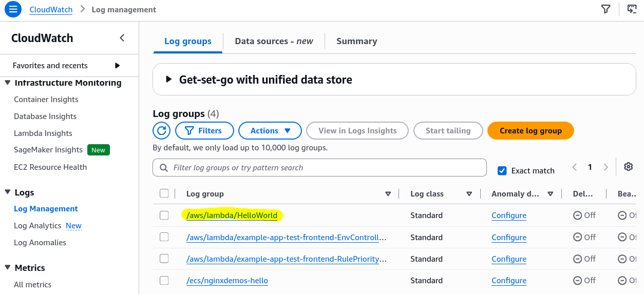Image resolution: width=644 pixels, height=294 pixels.
Task: Select Log Management in sidebar
Action: pyautogui.click(x=46, y=209)
